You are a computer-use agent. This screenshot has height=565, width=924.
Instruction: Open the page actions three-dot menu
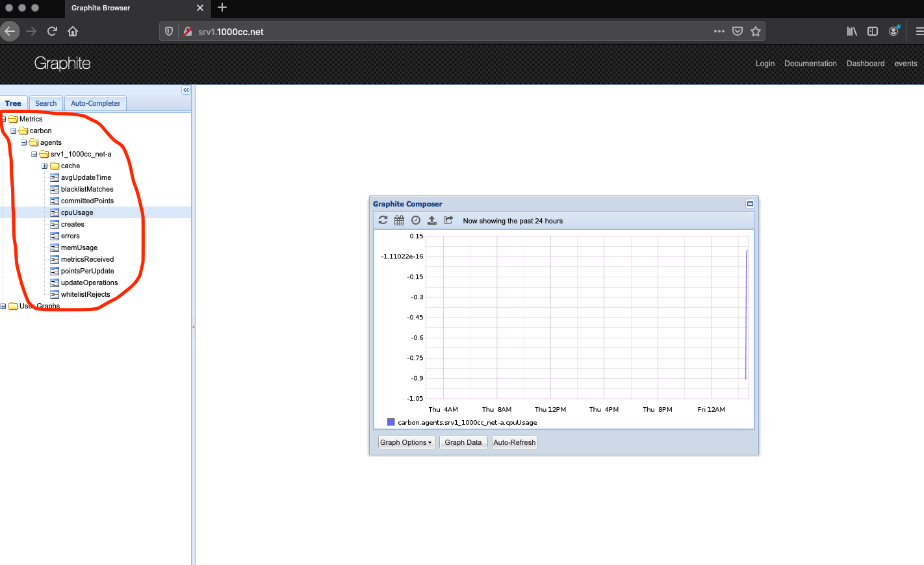point(719,31)
